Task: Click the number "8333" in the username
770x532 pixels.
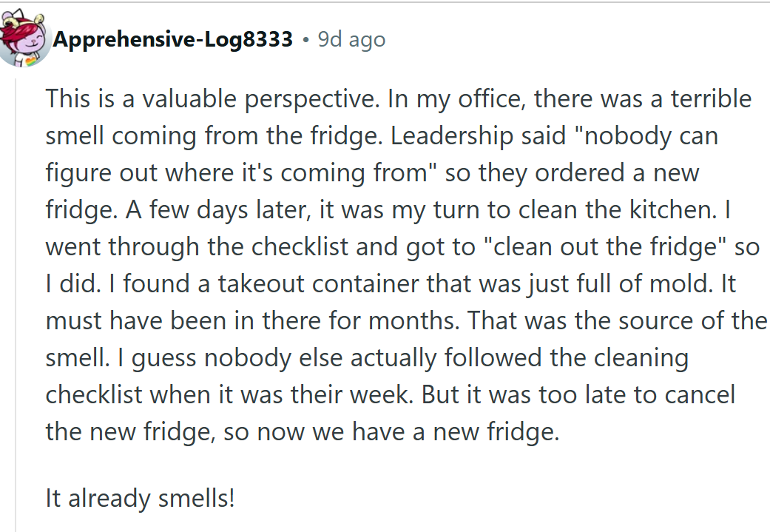Action: click(x=268, y=38)
